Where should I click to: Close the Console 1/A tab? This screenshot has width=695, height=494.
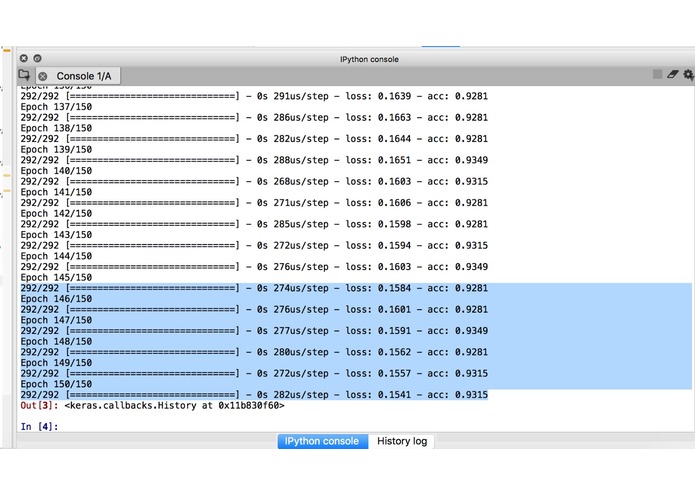tap(43, 76)
